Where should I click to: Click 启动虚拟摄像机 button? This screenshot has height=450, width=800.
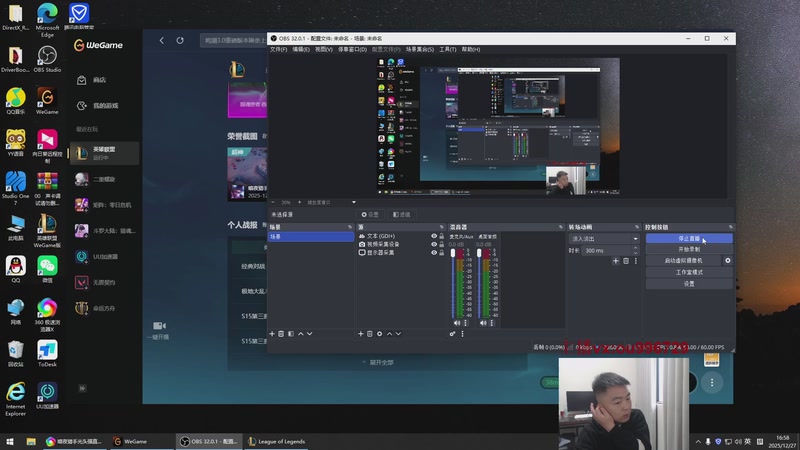683,261
